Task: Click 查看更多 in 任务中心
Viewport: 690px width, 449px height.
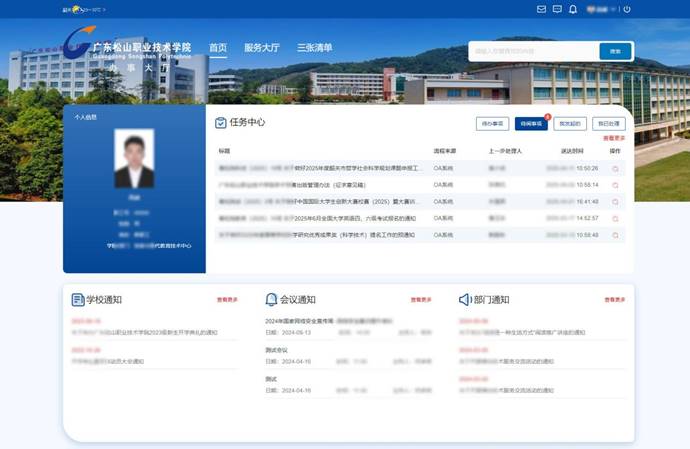Action: click(x=614, y=138)
